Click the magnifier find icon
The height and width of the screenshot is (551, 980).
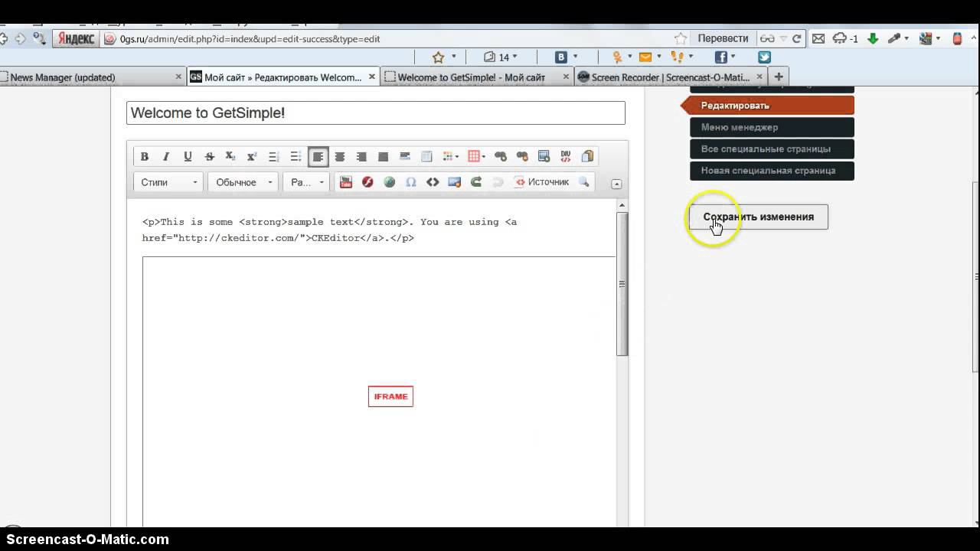(x=584, y=182)
